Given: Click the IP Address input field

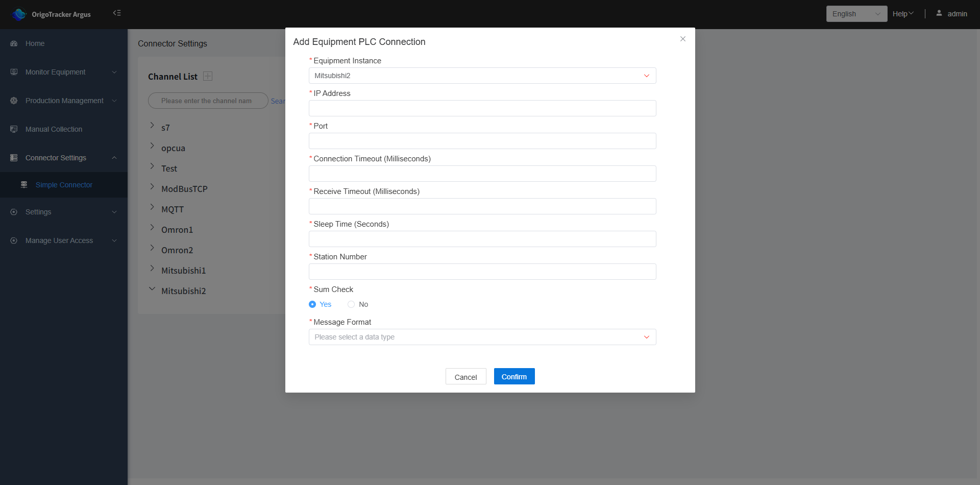Looking at the screenshot, I should point(482,109).
